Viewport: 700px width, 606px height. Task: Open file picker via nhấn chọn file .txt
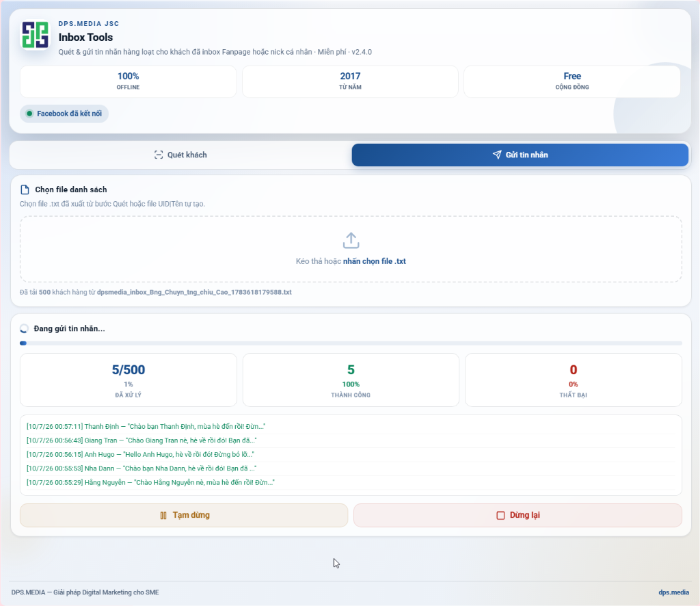pyautogui.click(x=374, y=261)
